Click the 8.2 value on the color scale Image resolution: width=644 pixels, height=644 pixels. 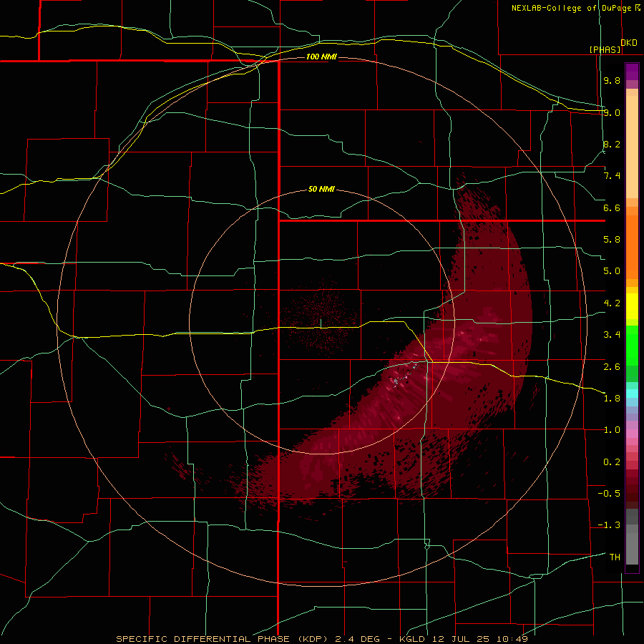(612, 144)
